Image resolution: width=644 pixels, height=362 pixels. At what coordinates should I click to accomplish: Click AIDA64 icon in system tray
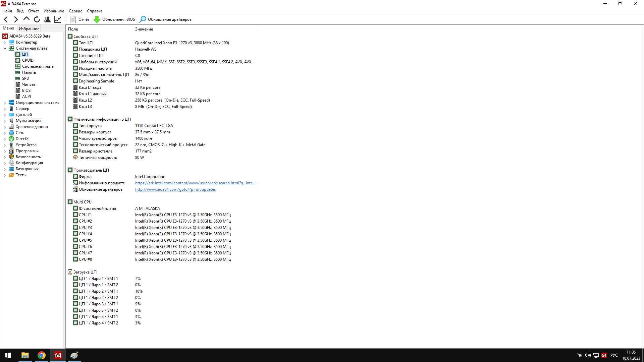(604, 355)
